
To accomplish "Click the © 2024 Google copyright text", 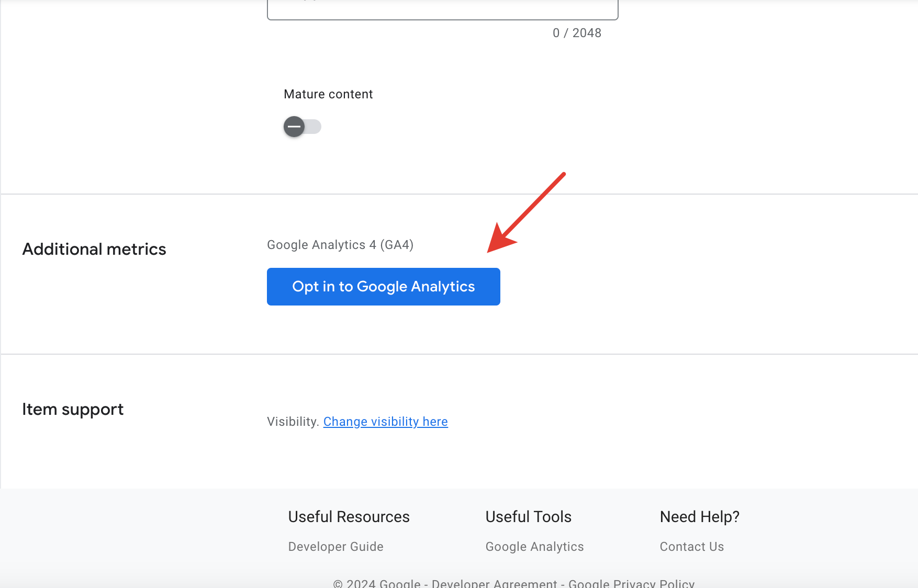I will click(376, 583).
